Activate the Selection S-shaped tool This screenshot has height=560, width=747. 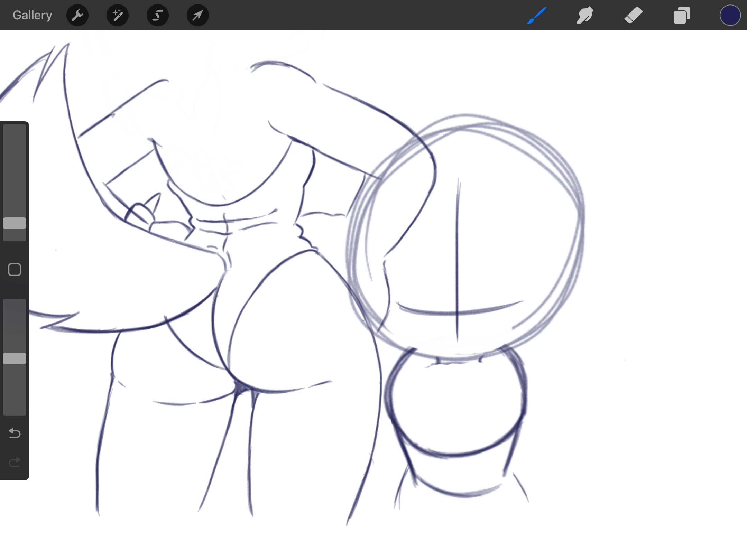[158, 15]
